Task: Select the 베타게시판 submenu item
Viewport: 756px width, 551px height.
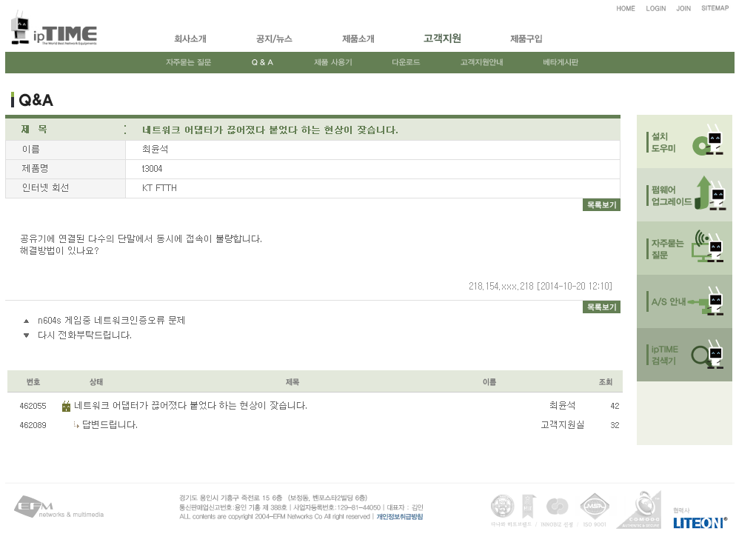Action: click(561, 62)
